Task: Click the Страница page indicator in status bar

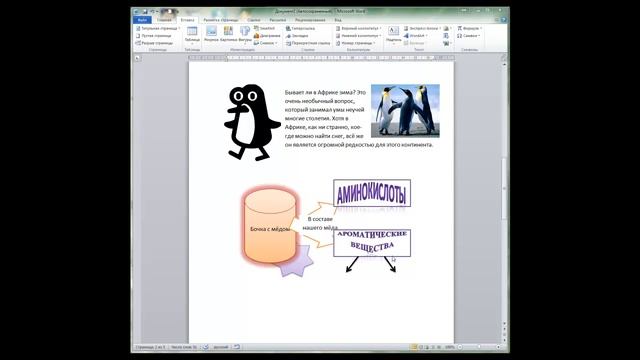Action: point(150,347)
